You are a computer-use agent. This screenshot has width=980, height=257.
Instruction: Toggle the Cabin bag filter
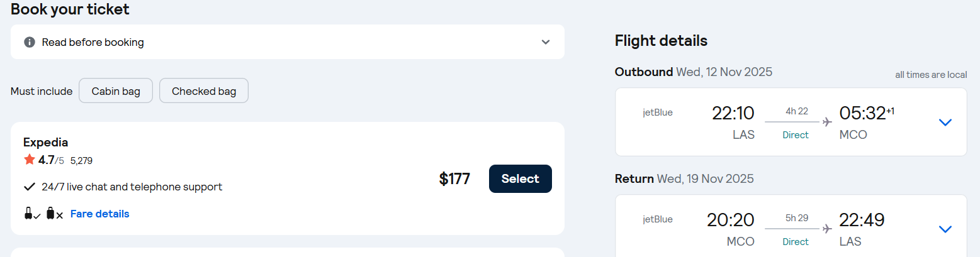tap(116, 91)
